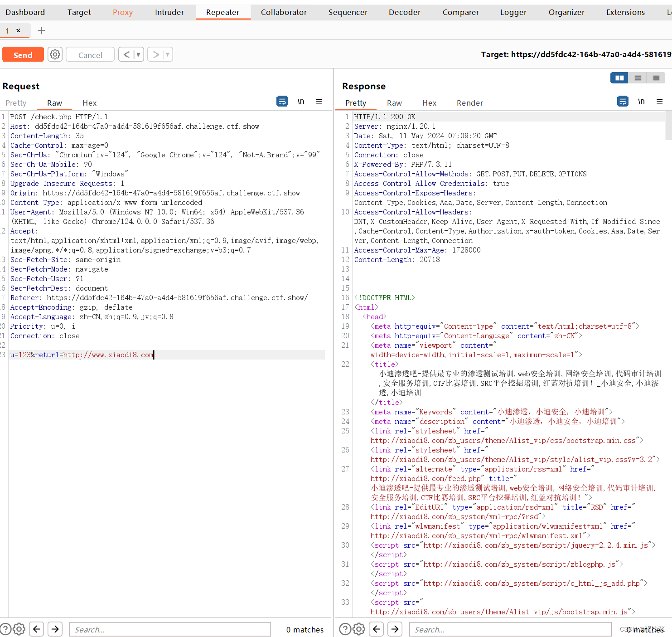Click the X-Powered-By: PHP/7.3.11 header
The width and height of the screenshot is (672, 637).
click(x=403, y=164)
